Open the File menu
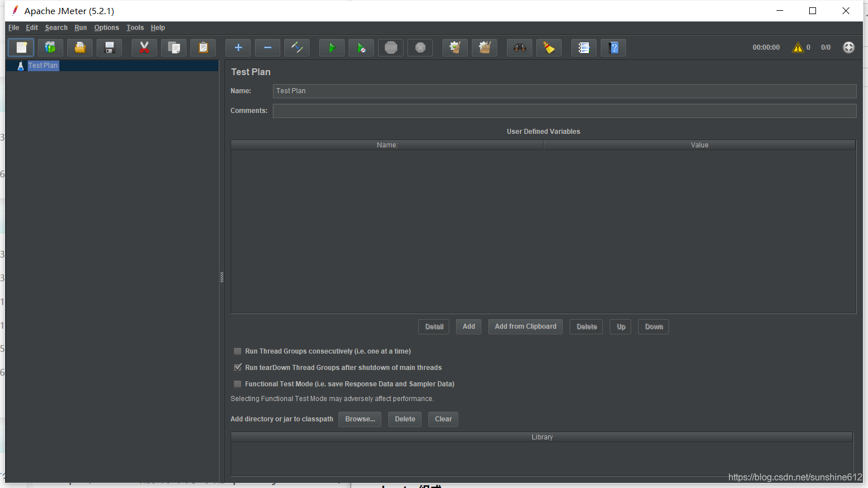868x488 pixels. coord(14,28)
